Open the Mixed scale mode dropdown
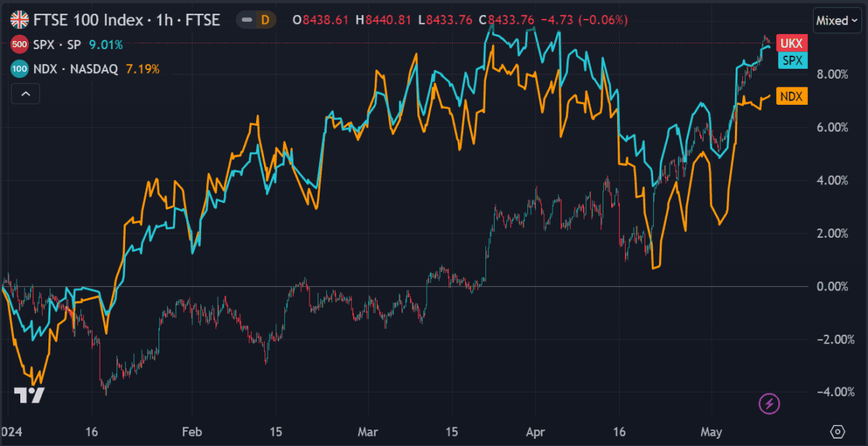The image size is (868, 446). pyautogui.click(x=837, y=20)
